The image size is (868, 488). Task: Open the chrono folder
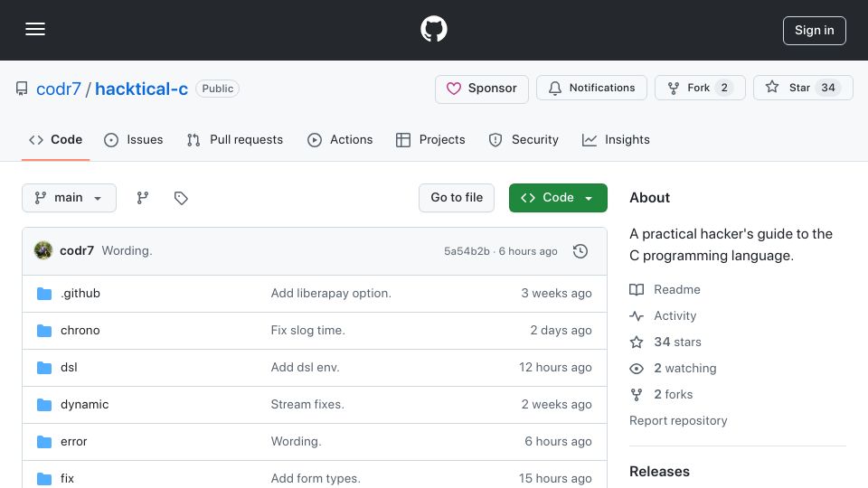pos(80,331)
